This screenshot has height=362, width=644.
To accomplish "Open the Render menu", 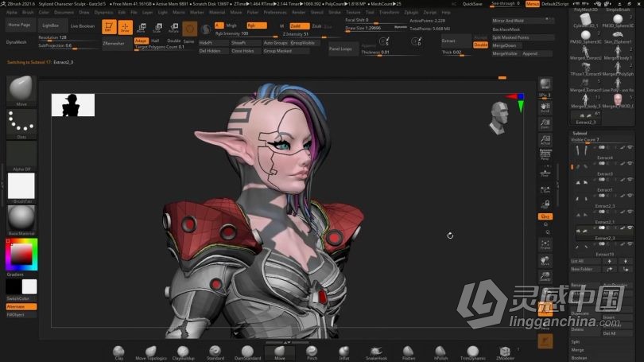I will (x=299, y=12).
